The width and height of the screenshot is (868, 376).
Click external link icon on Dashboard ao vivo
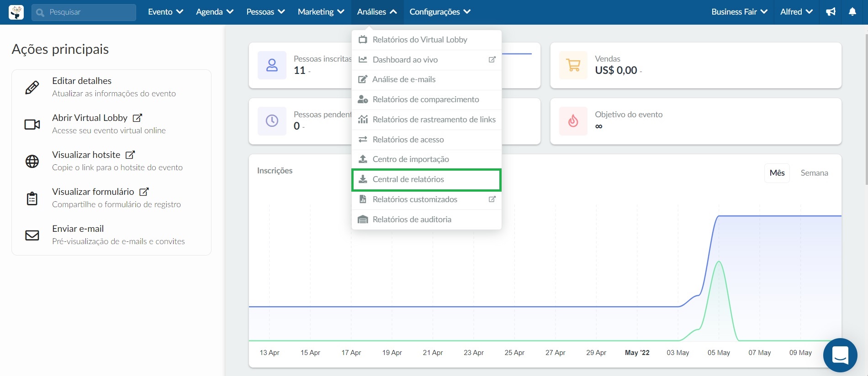pos(492,59)
